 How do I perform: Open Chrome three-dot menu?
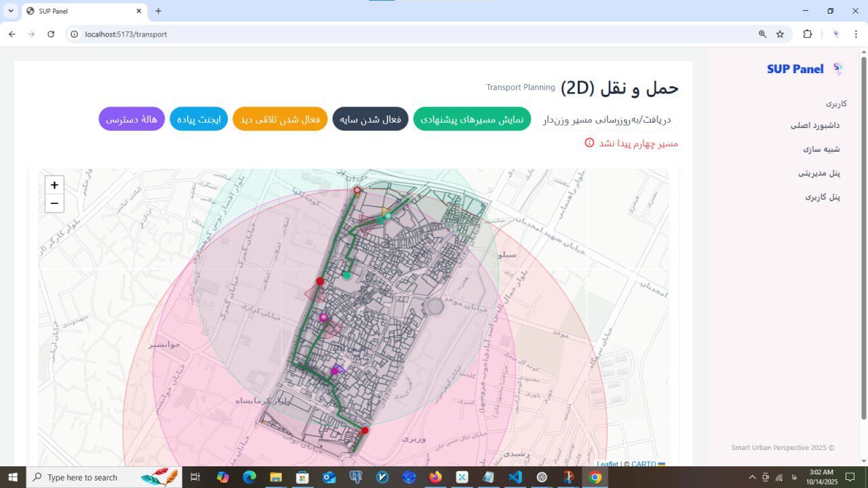click(x=856, y=34)
